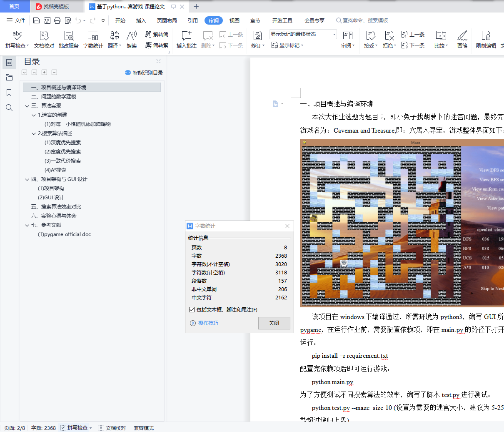
Task: Click the print icon in quick toolbar
Action: [57, 20]
